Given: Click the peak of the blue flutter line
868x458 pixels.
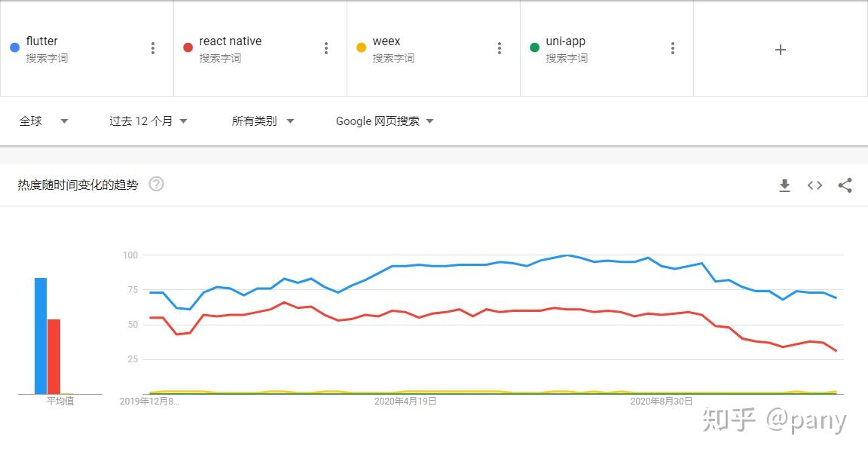Looking at the screenshot, I should [x=568, y=255].
